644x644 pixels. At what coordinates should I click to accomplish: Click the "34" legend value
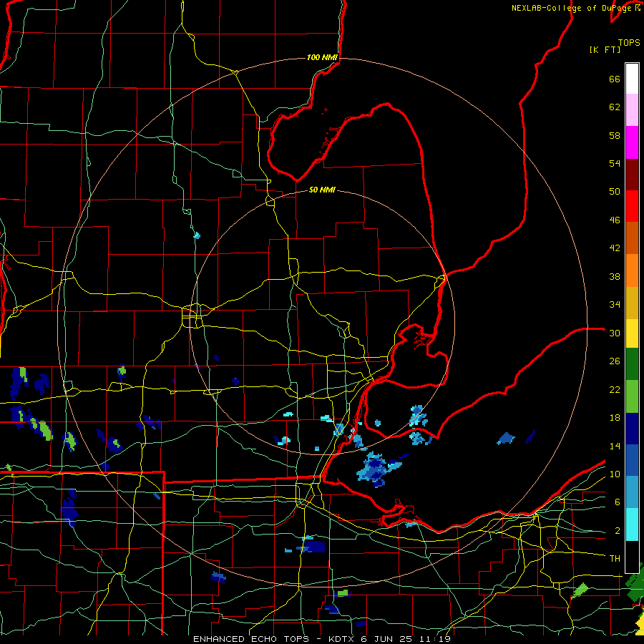click(615, 305)
